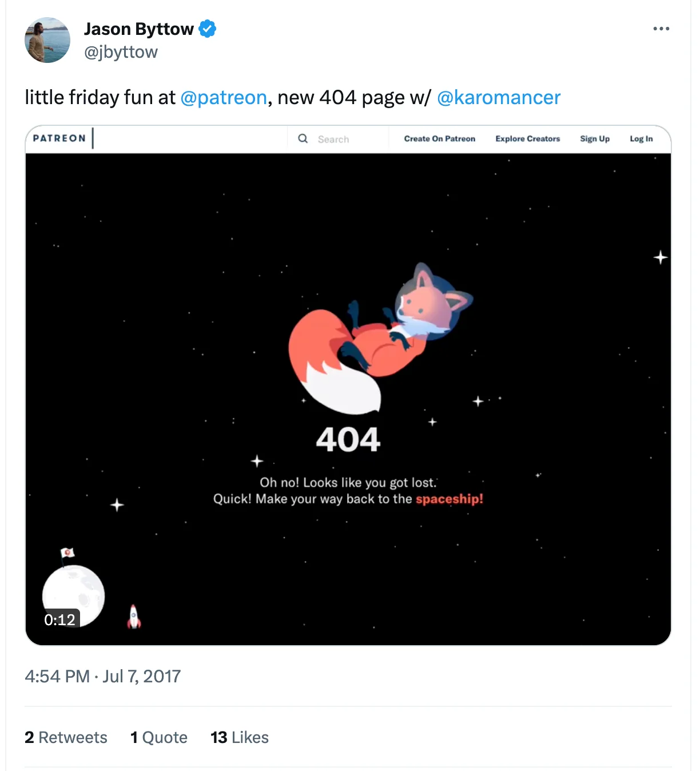Click the Log In button
The image size is (700, 771).
pyautogui.click(x=641, y=138)
